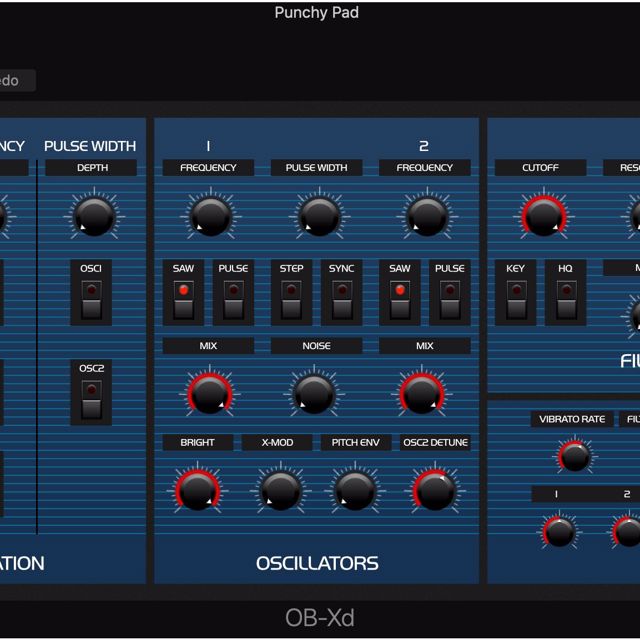Click the Oscillator 2 Frequency knob
The height and width of the screenshot is (640, 640).
(427, 217)
